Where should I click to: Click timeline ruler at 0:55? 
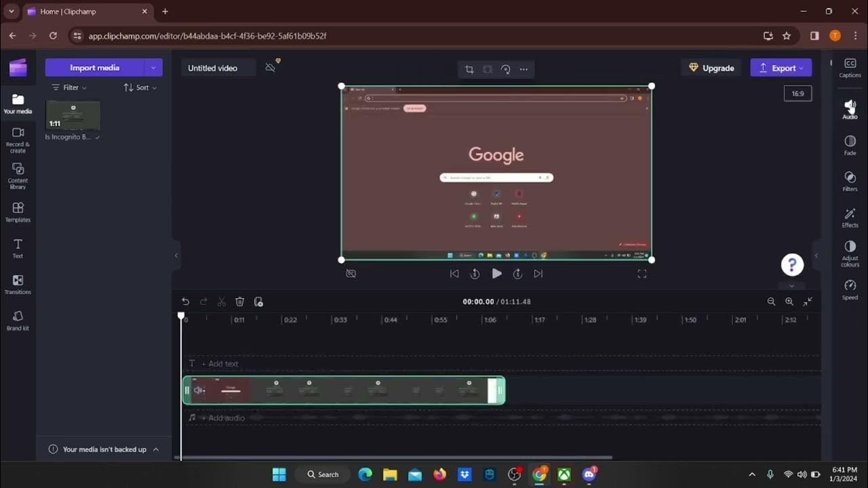[441, 319]
